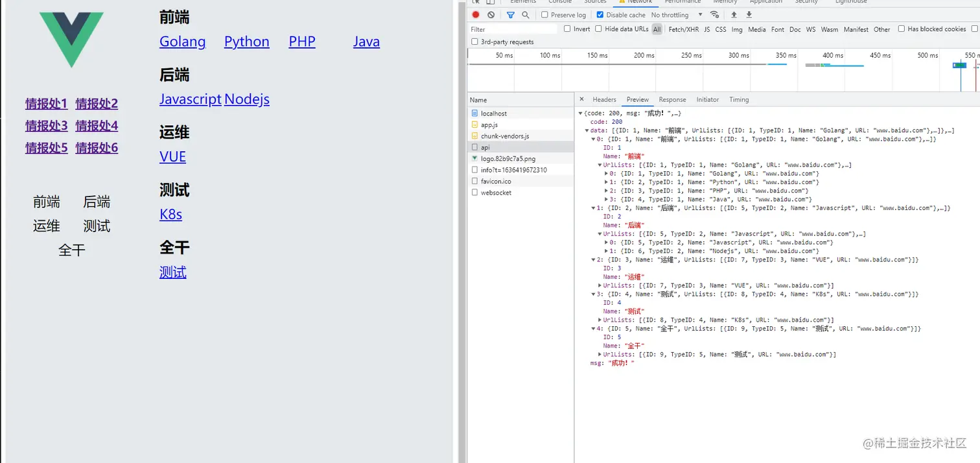Image resolution: width=980 pixels, height=463 pixels.
Task: Select localhost document request
Action: click(521, 113)
